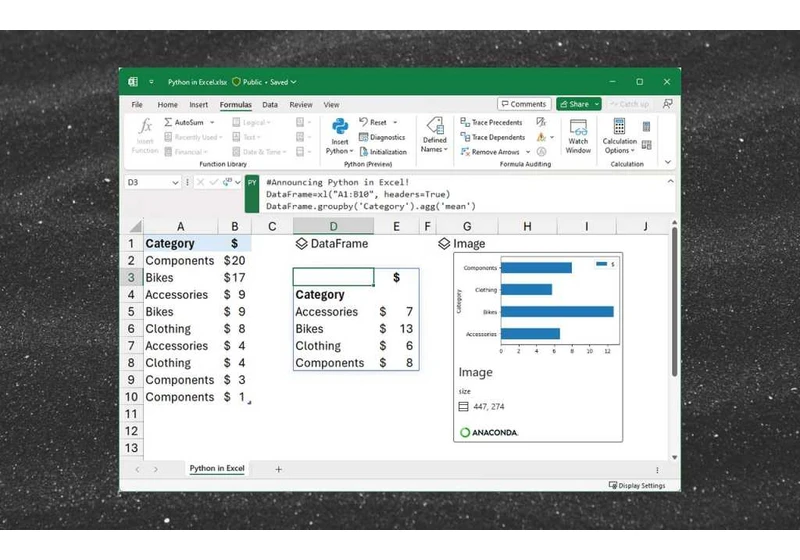
Task: Switch to the View tab
Action: (x=331, y=105)
